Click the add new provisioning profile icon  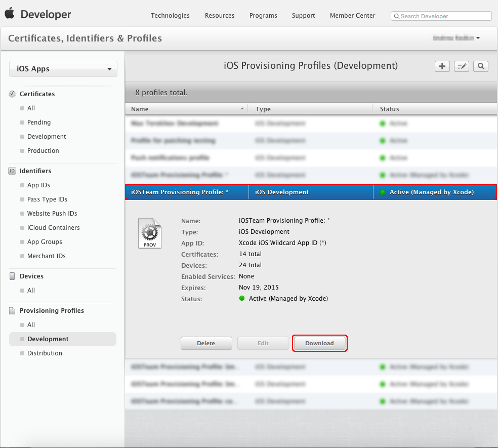[442, 66]
